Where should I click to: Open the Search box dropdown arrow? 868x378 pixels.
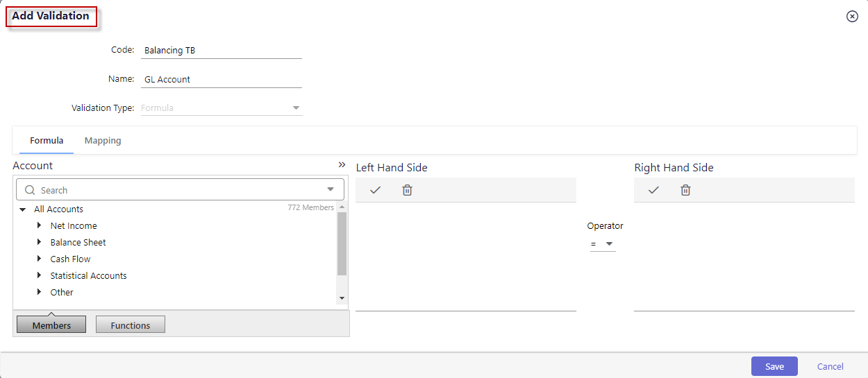click(x=331, y=189)
